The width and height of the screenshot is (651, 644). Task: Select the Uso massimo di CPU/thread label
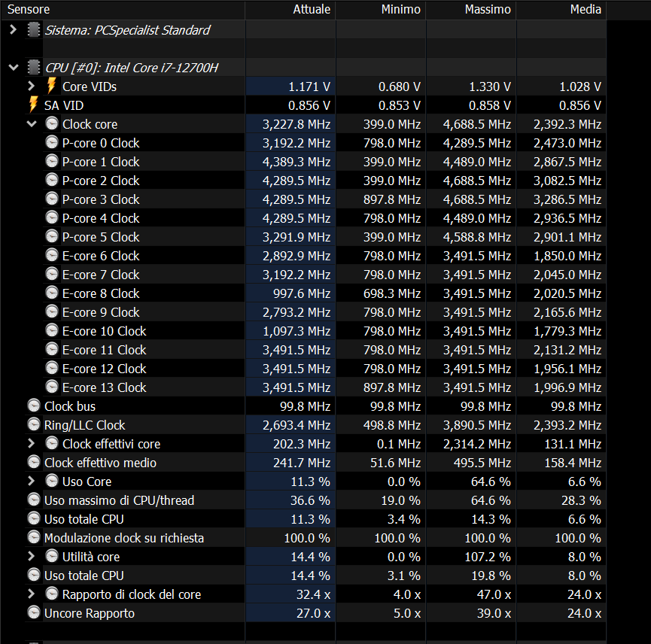tap(119, 500)
